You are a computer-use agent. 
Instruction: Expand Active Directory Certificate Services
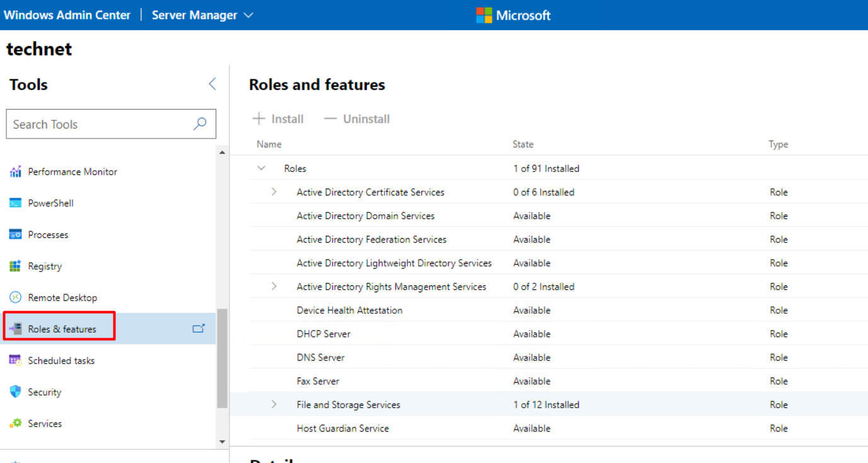pos(274,192)
